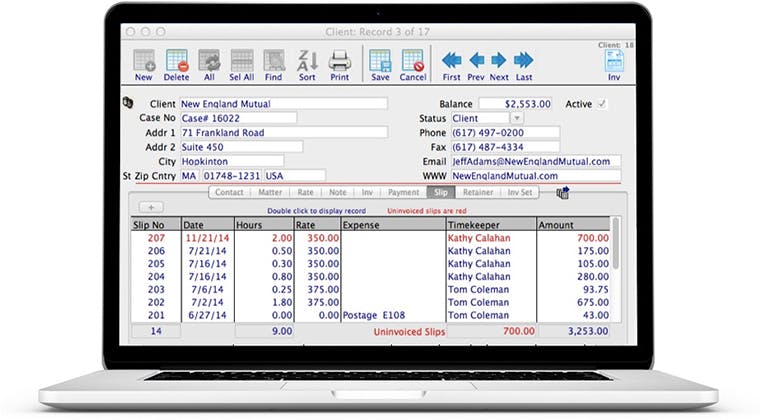Image resolution: width=760 pixels, height=420 pixels.
Task: Save the record changes
Action: click(x=380, y=65)
